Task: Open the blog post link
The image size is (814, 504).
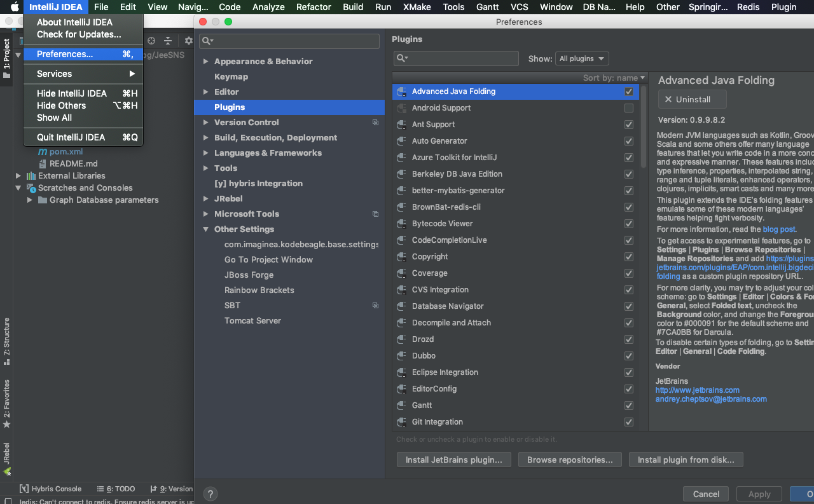Action: (779, 229)
